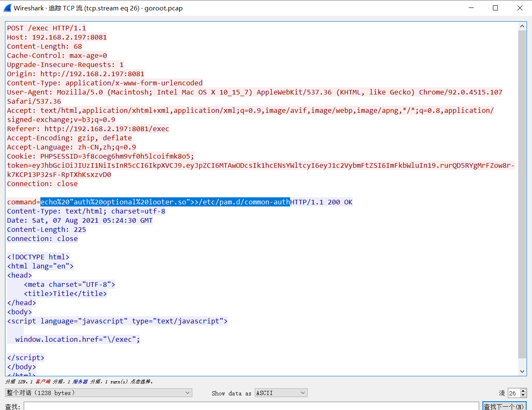Click the Cookie PHPSESSID line
This screenshot has height=410, width=532.
pyautogui.click(x=101, y=156)
